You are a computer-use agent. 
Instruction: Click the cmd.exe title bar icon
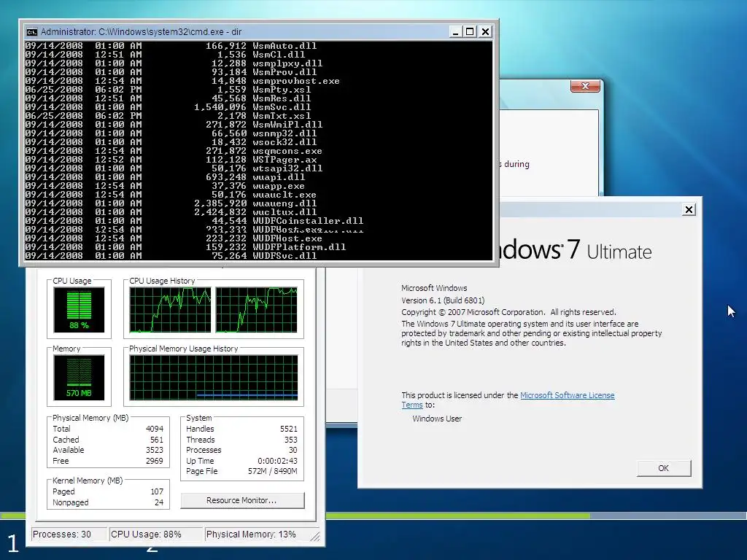coord(32,32)
